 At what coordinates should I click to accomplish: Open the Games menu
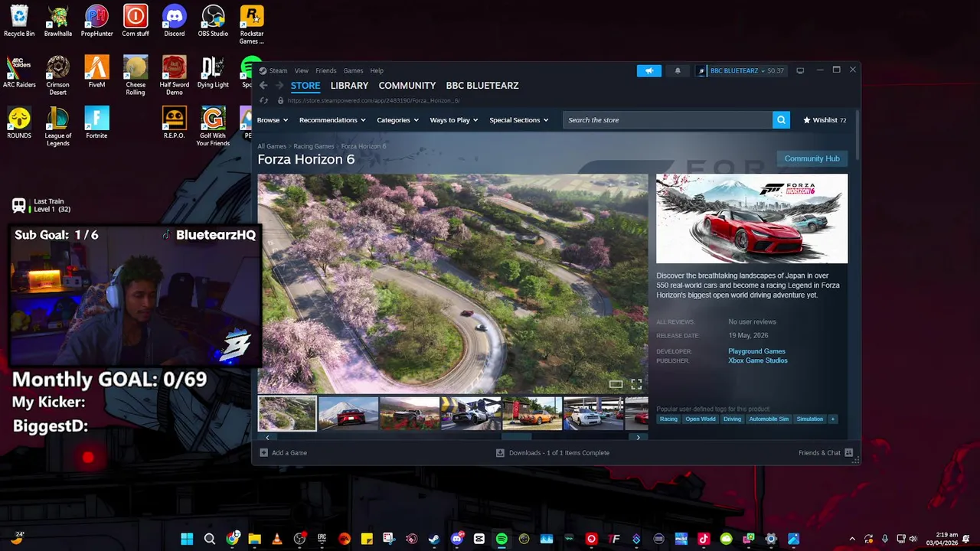tap(353, 70)
